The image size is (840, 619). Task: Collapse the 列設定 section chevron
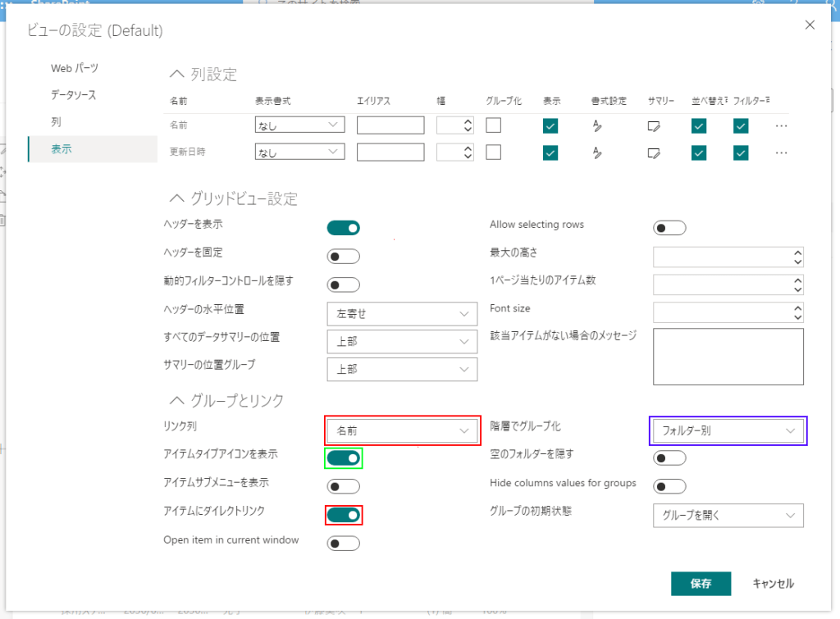pyautogui.click(x=176, y=75)
